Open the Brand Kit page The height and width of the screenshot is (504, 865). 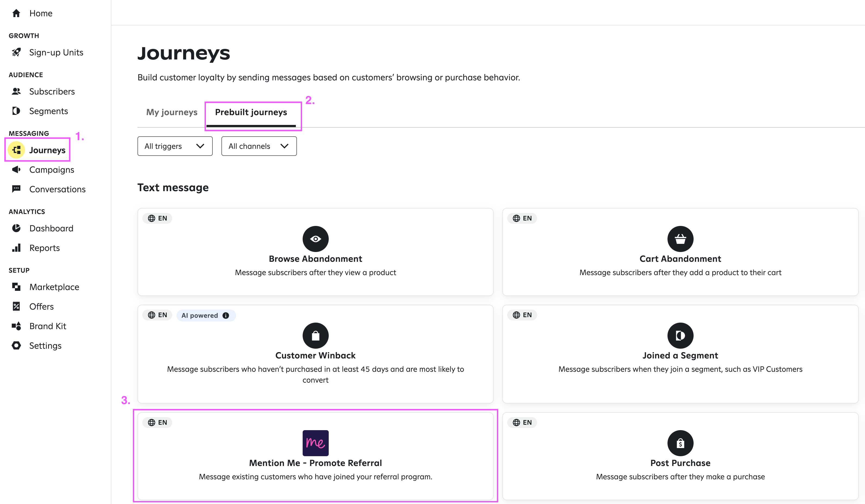(48, 326)
